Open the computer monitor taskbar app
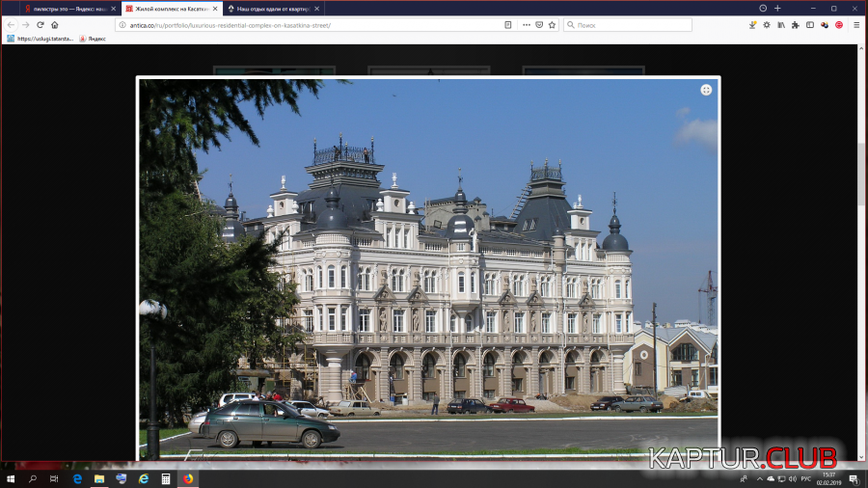The width and height of the screenshot is (868, 488). 122,479
